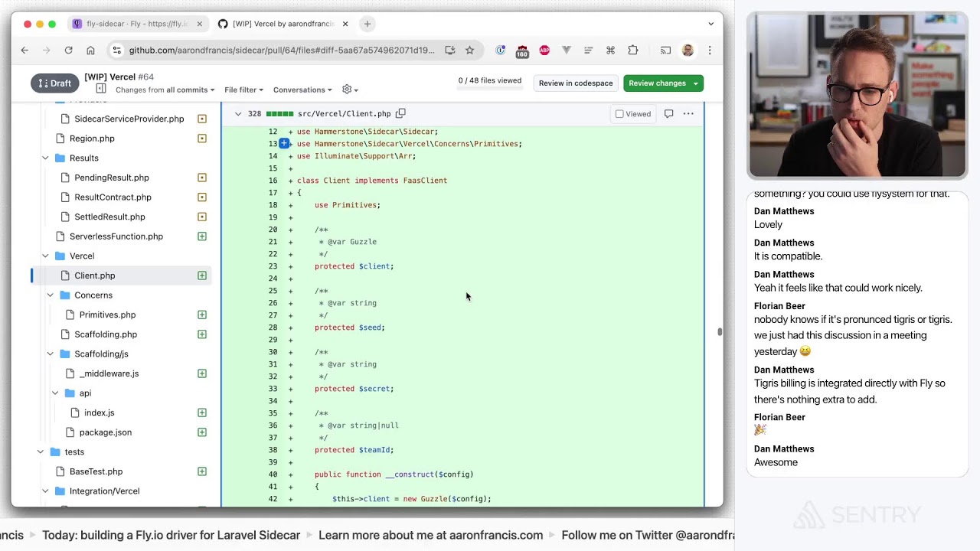Screen dimensions: 980x551
Task: Open the three-dot options for Client.php
Action: [688, 113]
